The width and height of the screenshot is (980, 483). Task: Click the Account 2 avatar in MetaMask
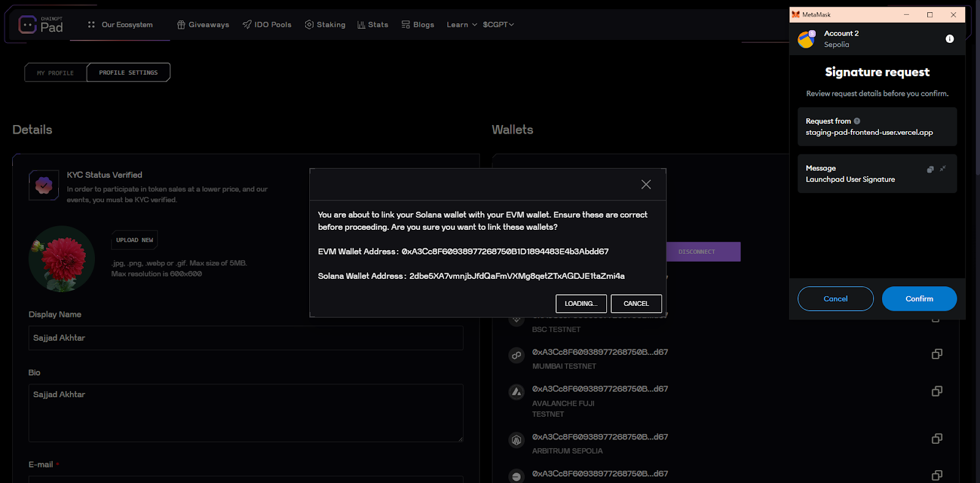pos(807,39)
